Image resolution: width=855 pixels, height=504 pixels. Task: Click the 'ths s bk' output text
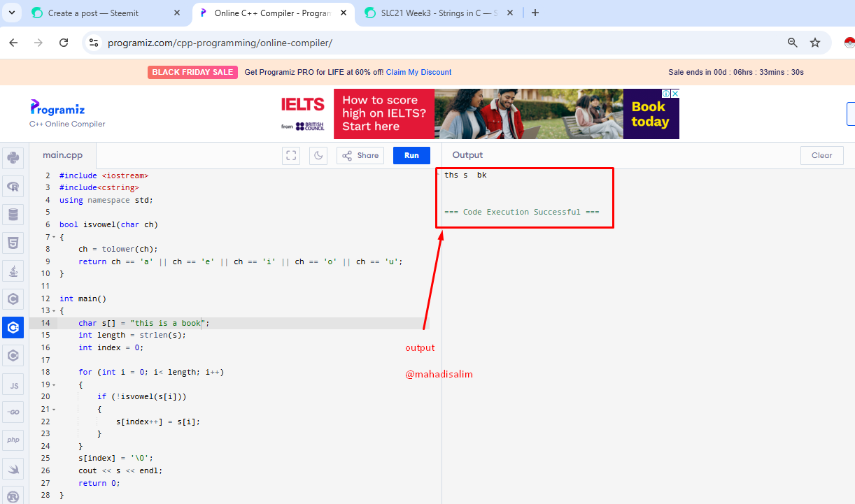[465, 175]
